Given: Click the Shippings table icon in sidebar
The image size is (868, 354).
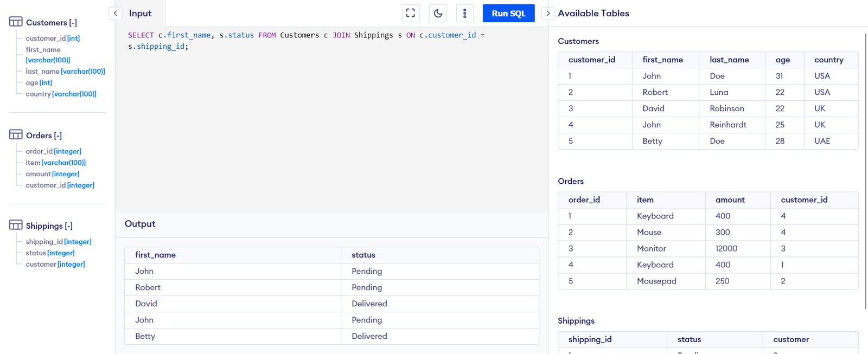Looking at the screenshot, I should pyautogui.click(x=16, y=225).
